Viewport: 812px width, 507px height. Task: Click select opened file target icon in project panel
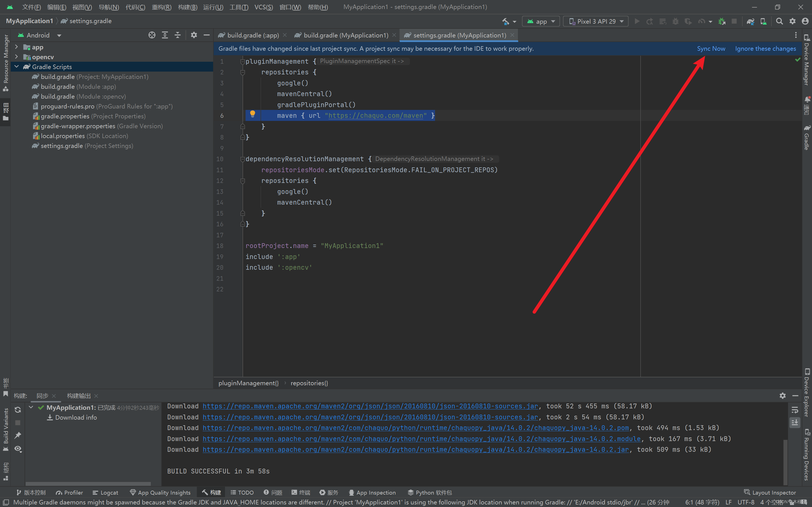pos(152,35)
